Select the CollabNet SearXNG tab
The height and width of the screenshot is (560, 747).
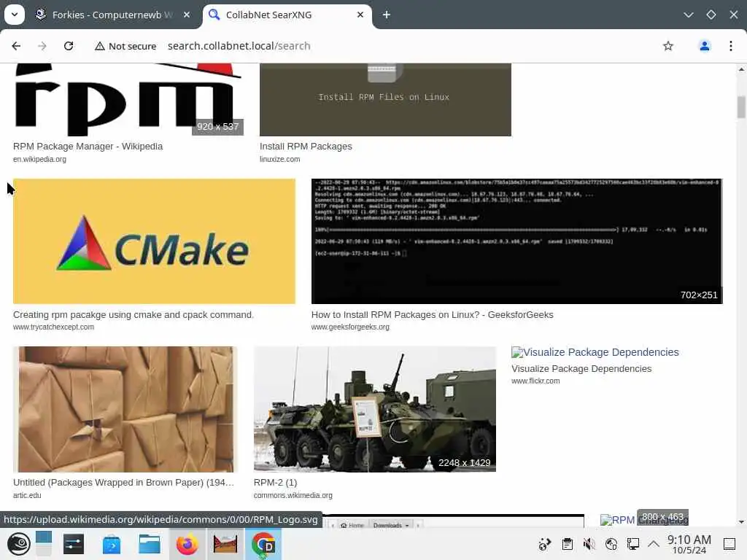287,15
